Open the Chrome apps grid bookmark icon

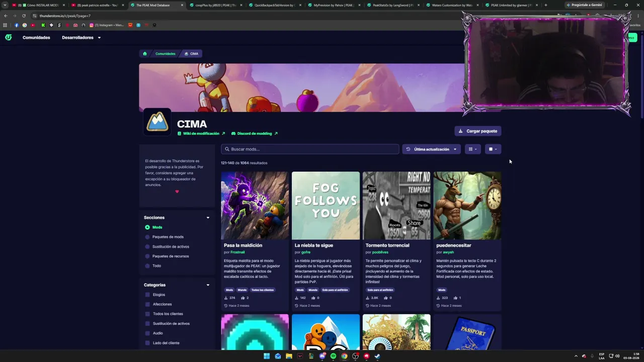pos(5,25)
